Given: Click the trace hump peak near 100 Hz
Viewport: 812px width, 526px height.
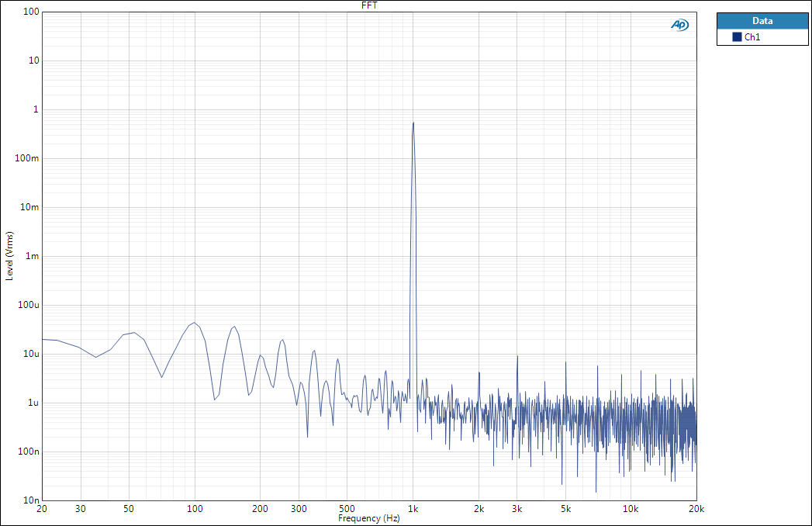Looking at the screenshot, I should 194,323.
